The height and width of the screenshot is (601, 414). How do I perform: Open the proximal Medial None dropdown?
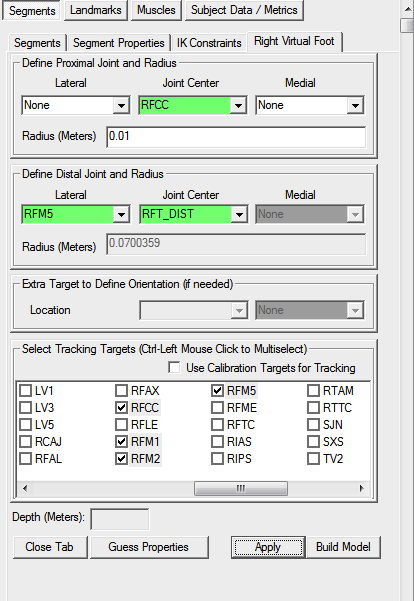click(310, 105)
